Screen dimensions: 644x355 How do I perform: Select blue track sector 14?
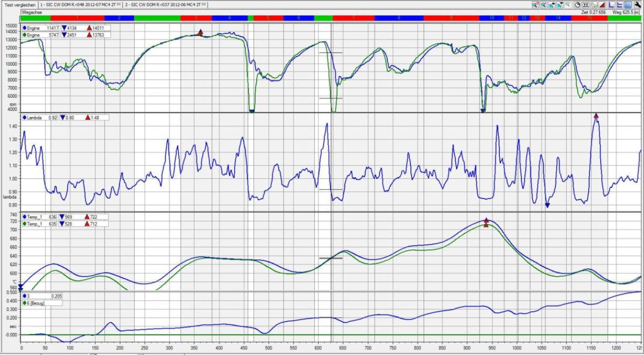(x=558, y=18)
